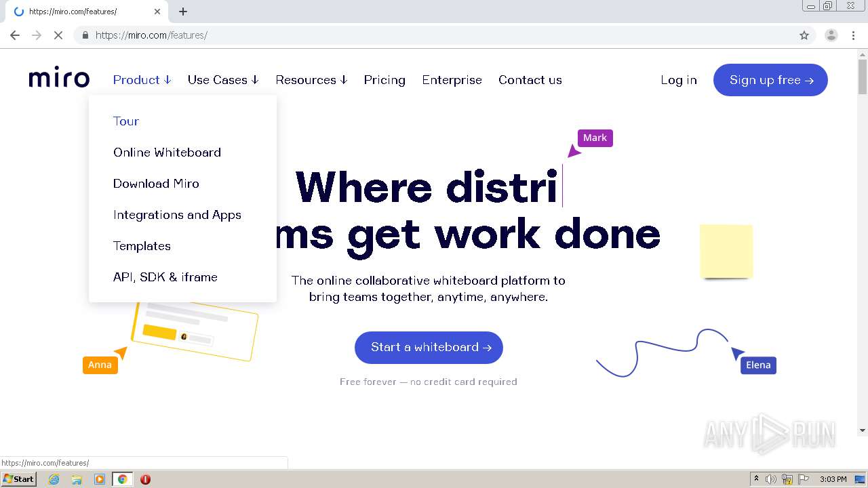
Task: Click red Opera icon in taskbar
Action: point(145,479)
